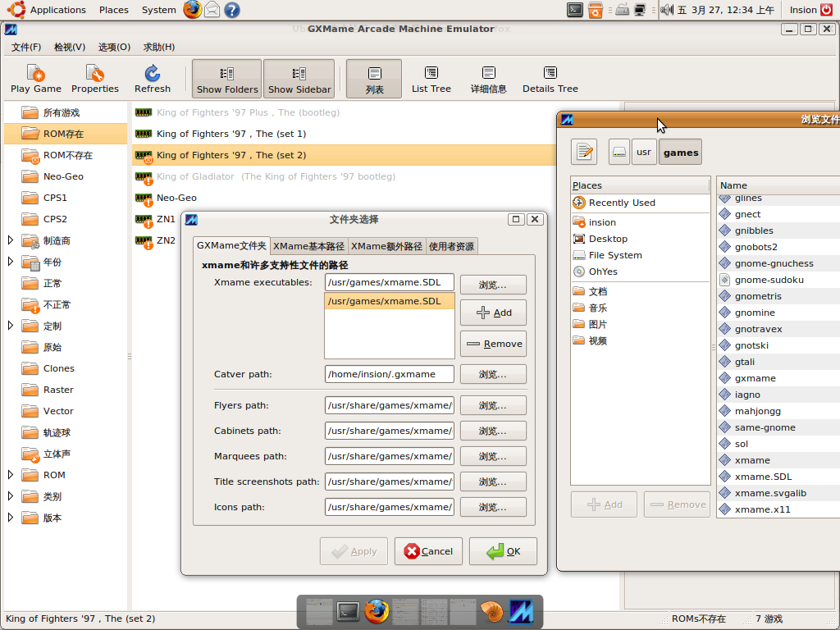Click the Marquees path input field
Viewport: 840px width, 630px height.
point(390,456)
